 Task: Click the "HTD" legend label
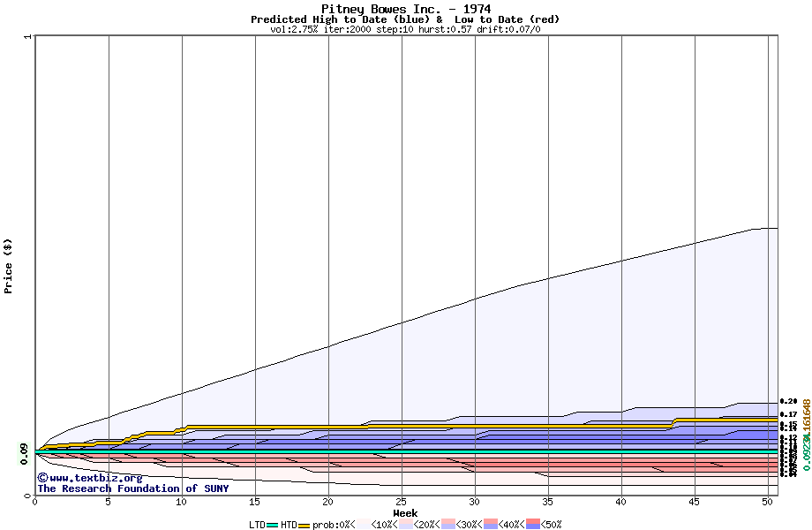tap(289, 525)
